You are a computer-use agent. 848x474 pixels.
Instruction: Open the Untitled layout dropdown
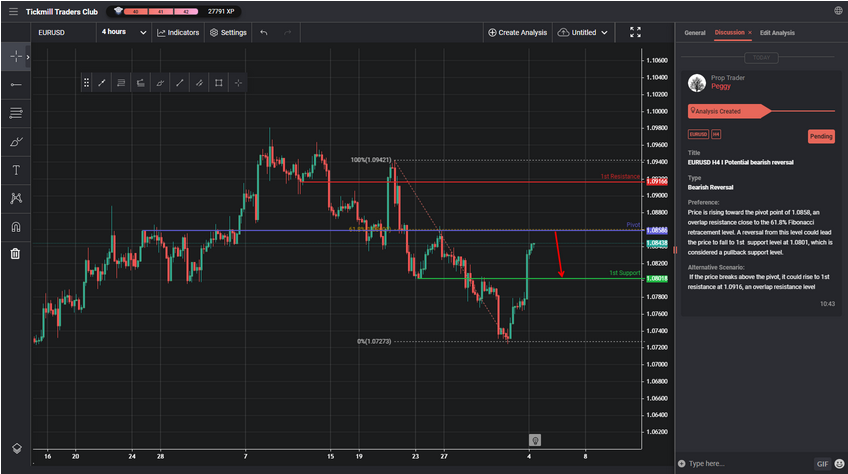[582, 32]
